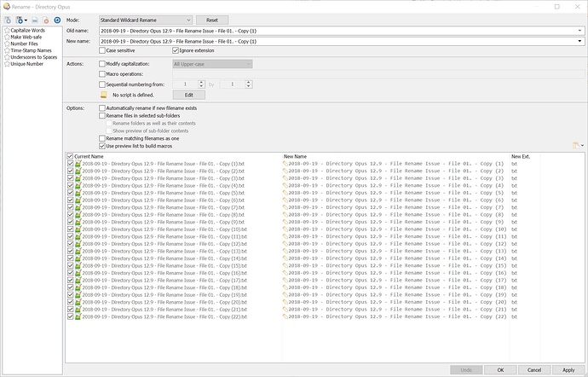The width and height of the screenshot is (588, 377).
Task: Click the Reset button
Action: pos(212,20)
